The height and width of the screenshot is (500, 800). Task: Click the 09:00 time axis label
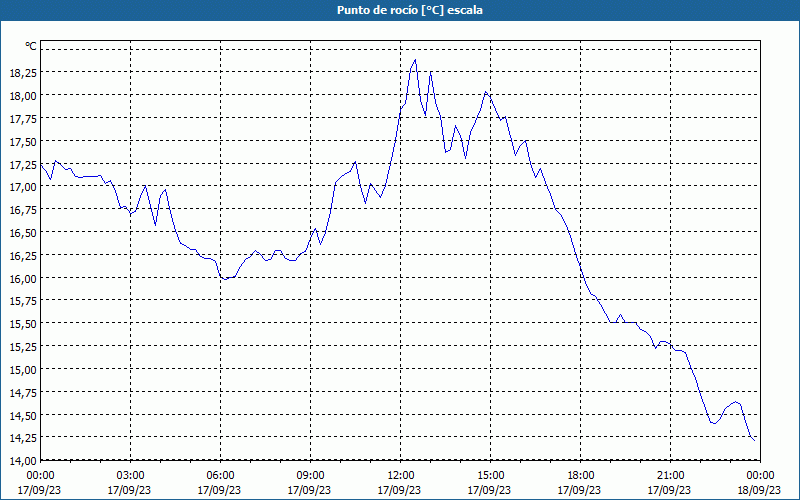[x=310, y=476]
